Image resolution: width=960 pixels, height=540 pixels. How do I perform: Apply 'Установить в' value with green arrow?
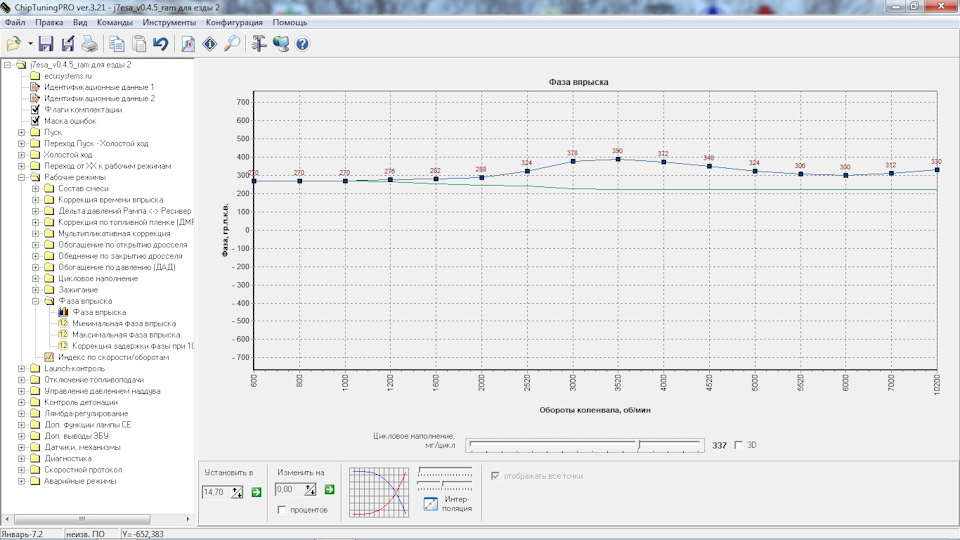pos(256,492)
